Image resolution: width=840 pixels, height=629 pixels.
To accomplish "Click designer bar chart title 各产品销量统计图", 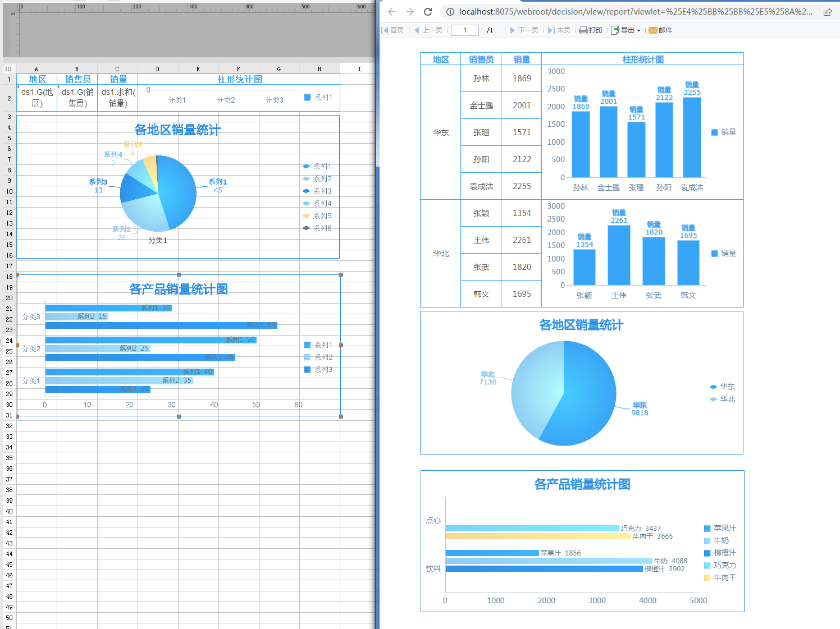I will 179,290.
